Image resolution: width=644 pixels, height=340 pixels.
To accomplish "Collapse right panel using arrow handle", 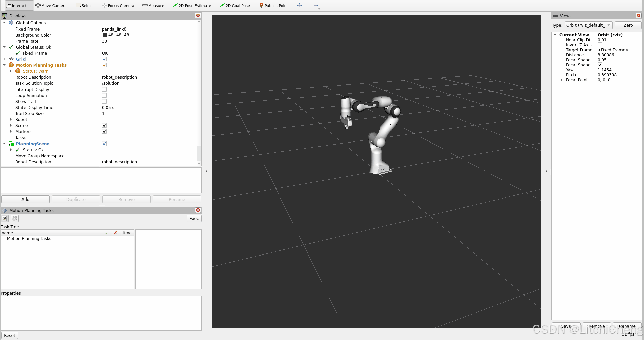I will 546,171.
